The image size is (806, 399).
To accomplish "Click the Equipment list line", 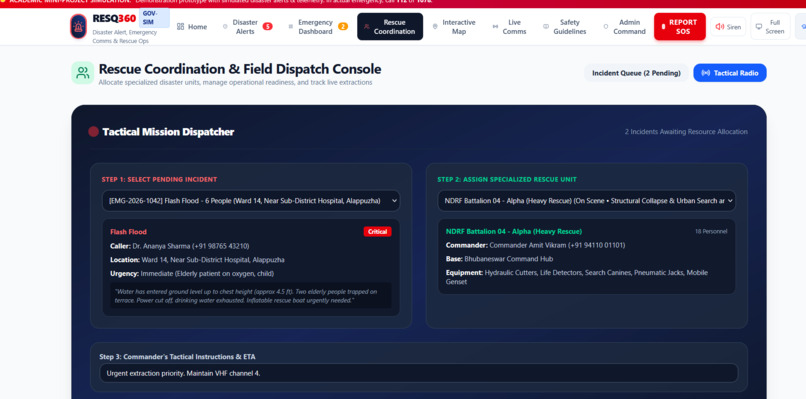I will point(577,277).
